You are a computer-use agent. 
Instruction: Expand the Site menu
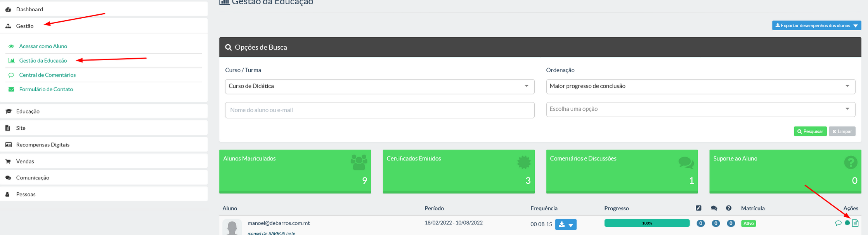click(104, 128)
